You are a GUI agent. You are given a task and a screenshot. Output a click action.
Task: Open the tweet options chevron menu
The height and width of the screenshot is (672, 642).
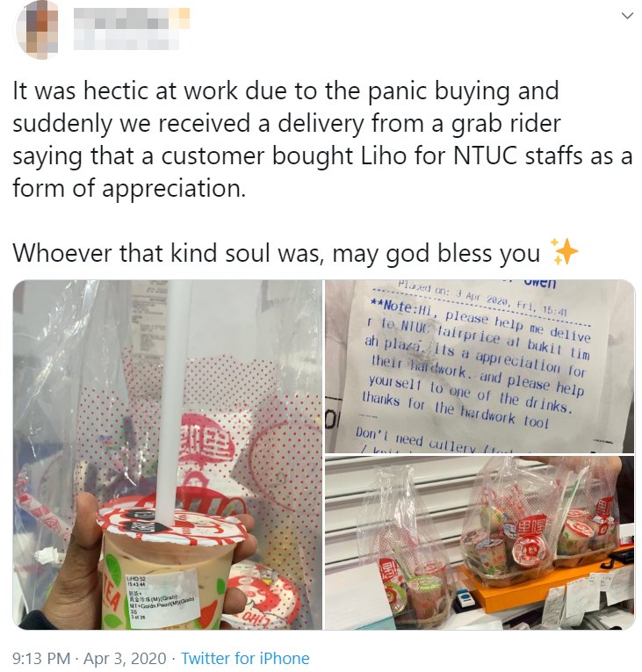coord(627,17)
